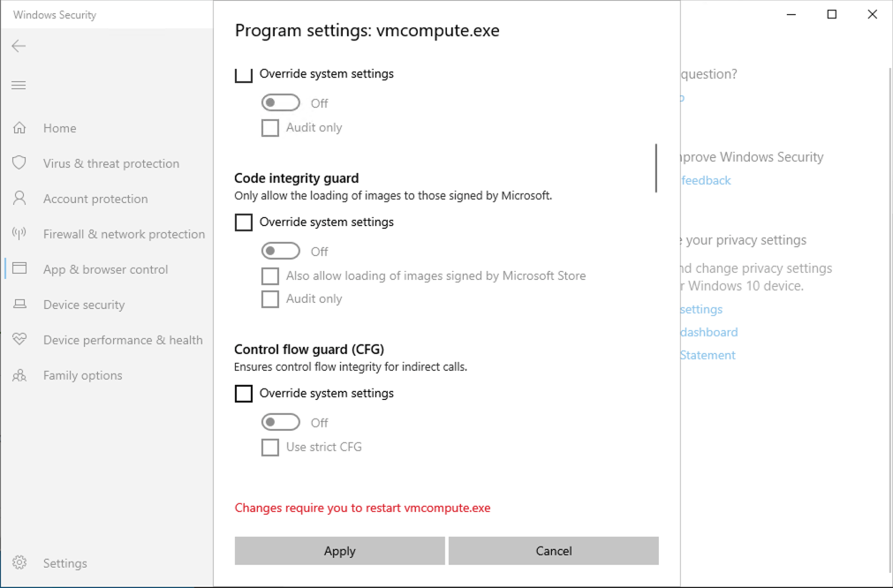Click the red restart vmcompute.exe warning text
Image resolution: width=893 pixels, height=588 pixels.
[363, 508]
